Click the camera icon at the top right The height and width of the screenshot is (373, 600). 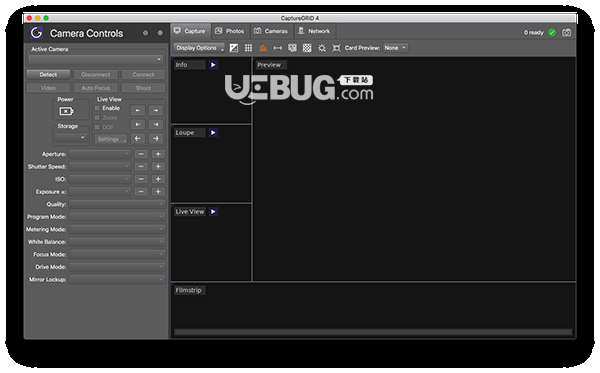(566, 33)
